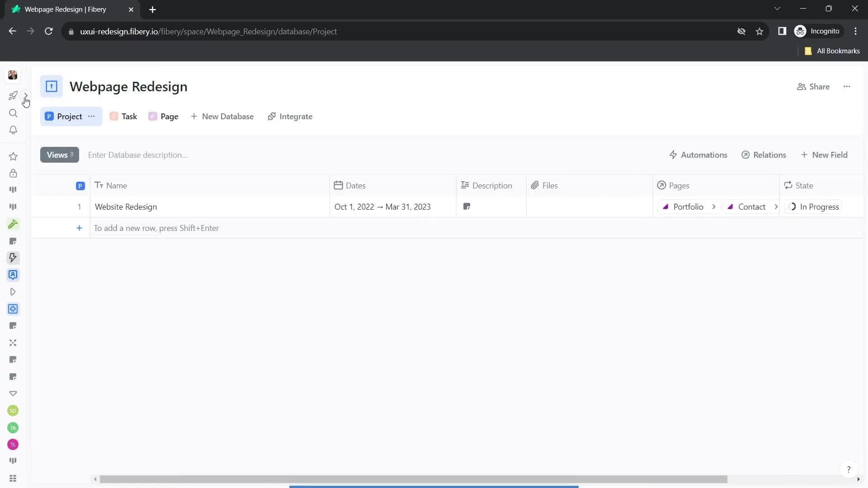Select the Project tab
This screenshot has height=488, width=868.
70,116
